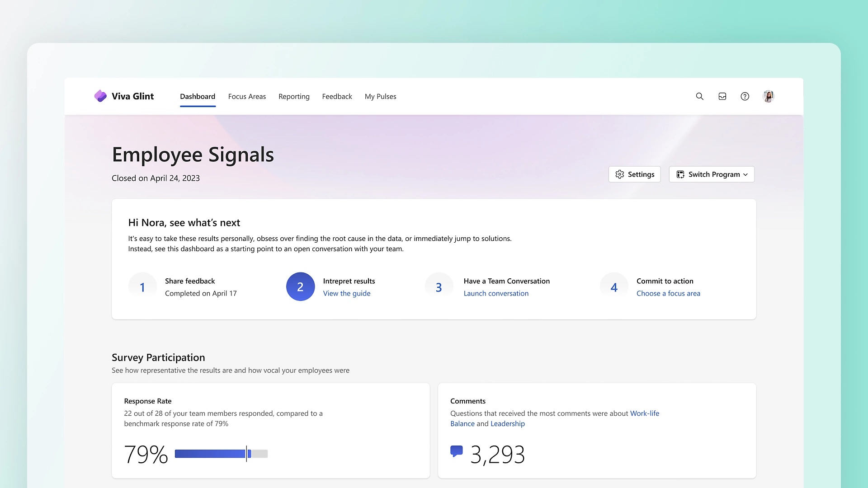Click the search icon in the top bar
Screen dimensions: 868x488
point(699,96)
